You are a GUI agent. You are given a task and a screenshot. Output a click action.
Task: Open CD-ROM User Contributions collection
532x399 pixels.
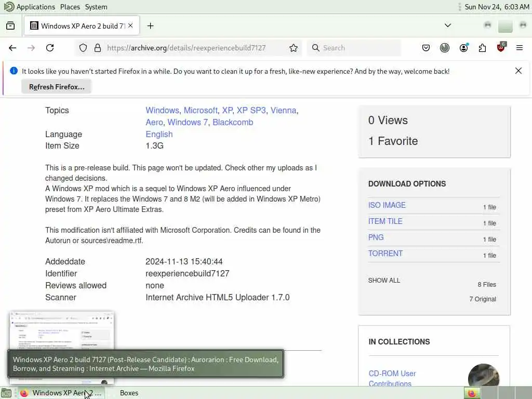click(x=392, y=378)
